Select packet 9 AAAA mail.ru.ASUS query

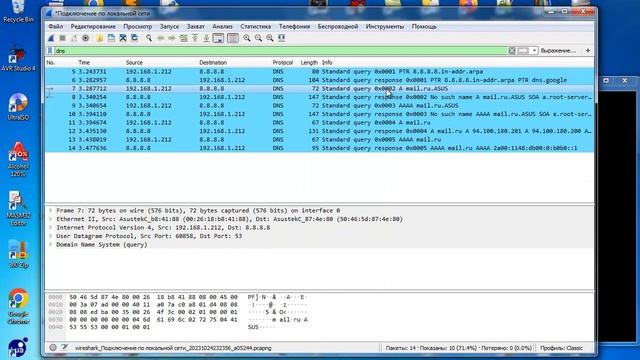pos(320,106)
